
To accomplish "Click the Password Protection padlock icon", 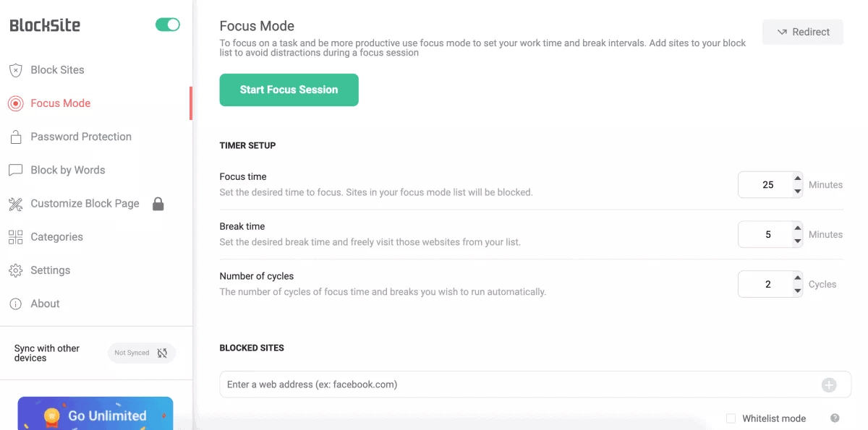I will click(16, 137).
